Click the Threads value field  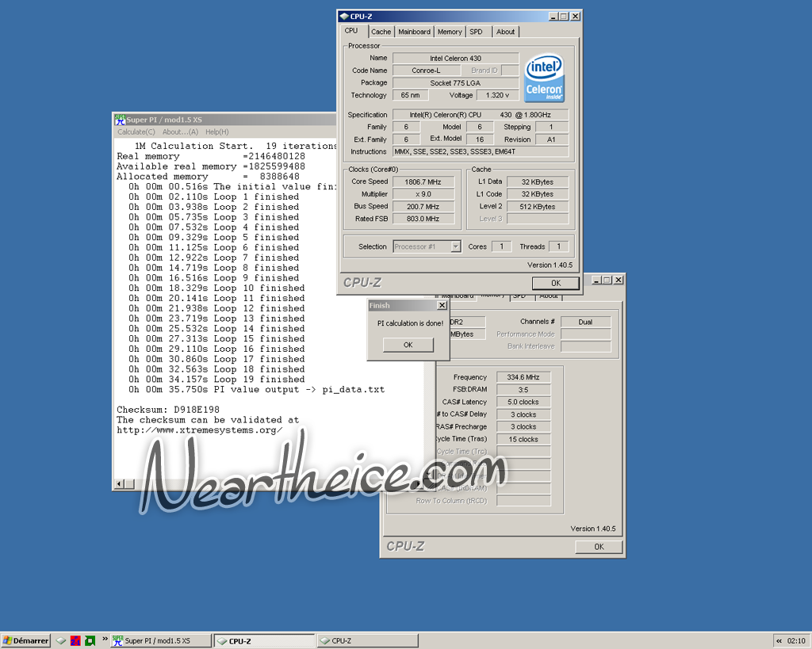559,246
